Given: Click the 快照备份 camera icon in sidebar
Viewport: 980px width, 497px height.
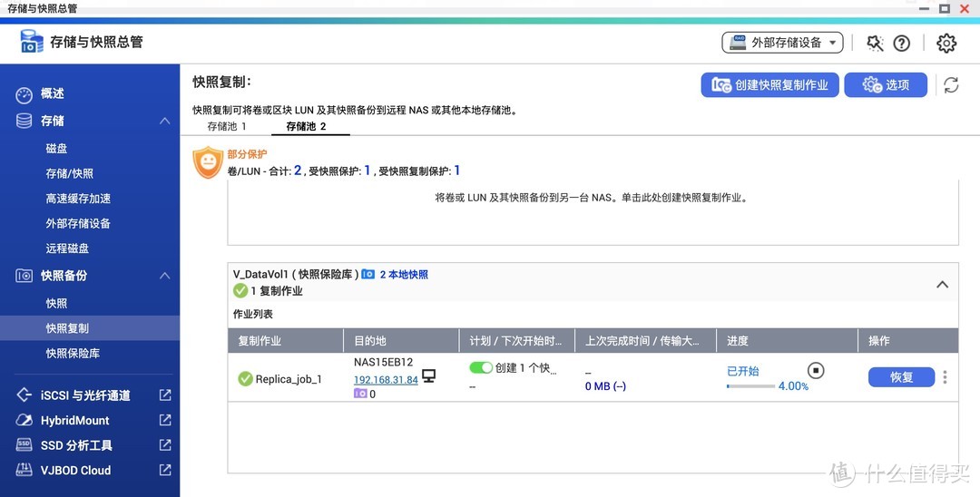Looking at the screenshot, I should click(x=24, y=276).
